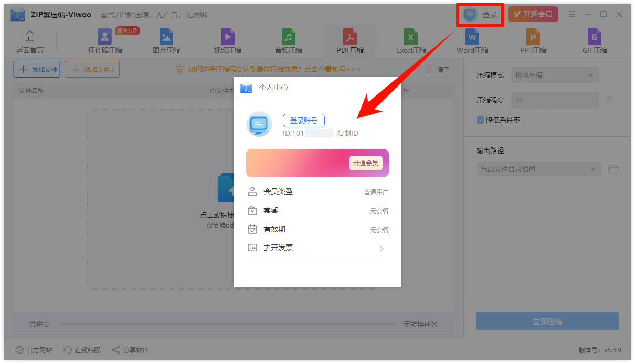
Task: Click the 压缩强度 value field
Action: [x=555, y=100]
